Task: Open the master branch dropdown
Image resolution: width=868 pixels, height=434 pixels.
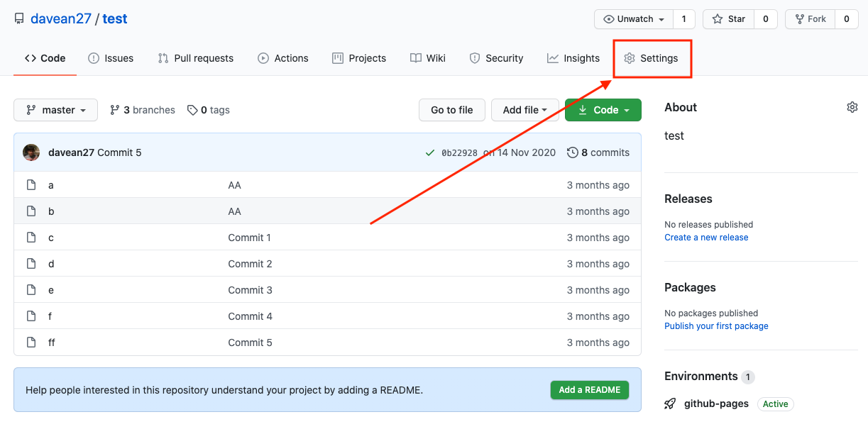Action: [56, 110]
